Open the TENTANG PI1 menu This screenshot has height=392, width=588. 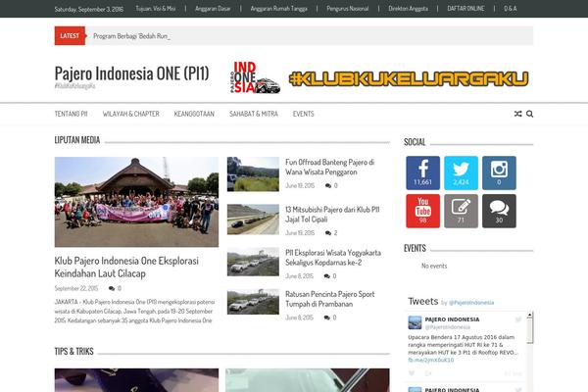71,114
